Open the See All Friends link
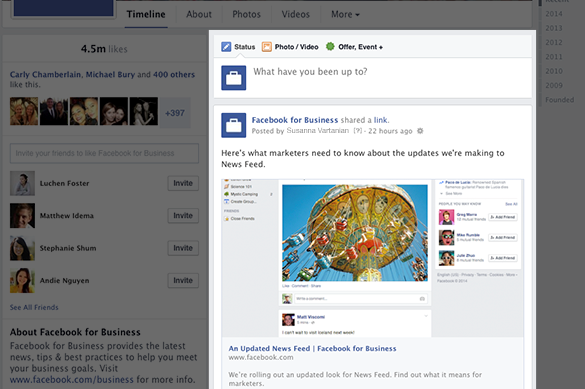Screen dimensions: 585x389 coord(34,307)
